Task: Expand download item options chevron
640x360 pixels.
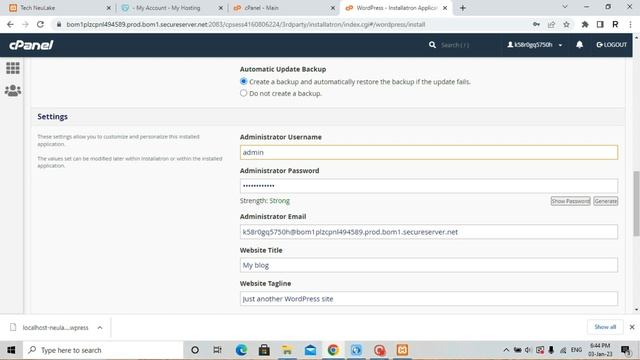Action: click(x=100, y=327)
